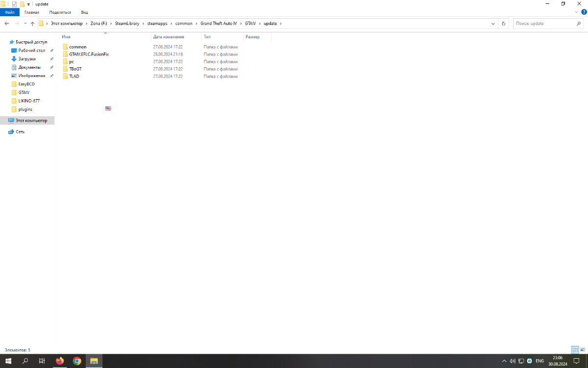
Task: Show hidden tray icons chevron
Action: pyautogui.click(x=504, y=361)
